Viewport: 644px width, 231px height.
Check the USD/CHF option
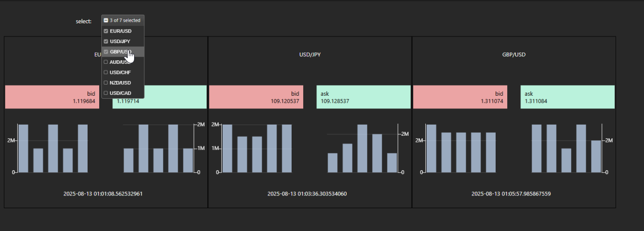click(x=106, y=72)
